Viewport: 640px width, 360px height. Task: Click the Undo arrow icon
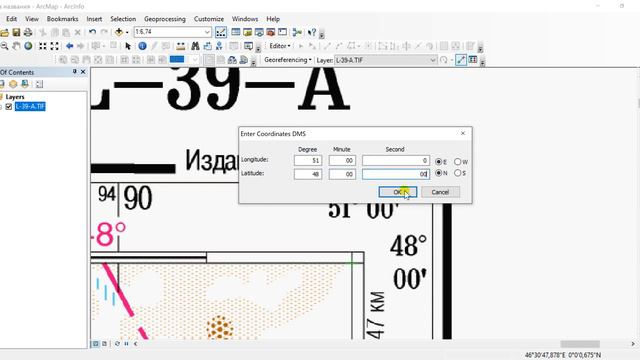(93, 32)
